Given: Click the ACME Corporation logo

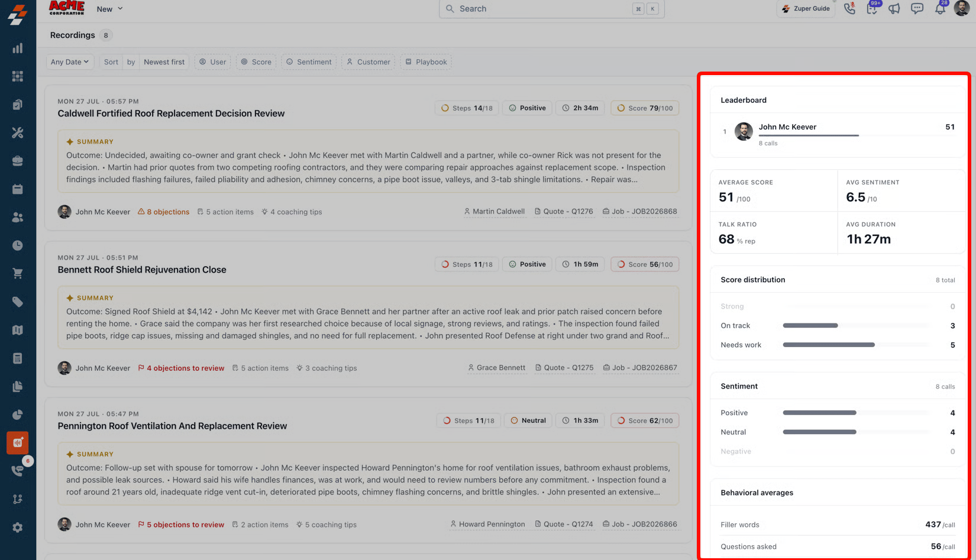Looking at the screenshot, I should coord(66,8).
